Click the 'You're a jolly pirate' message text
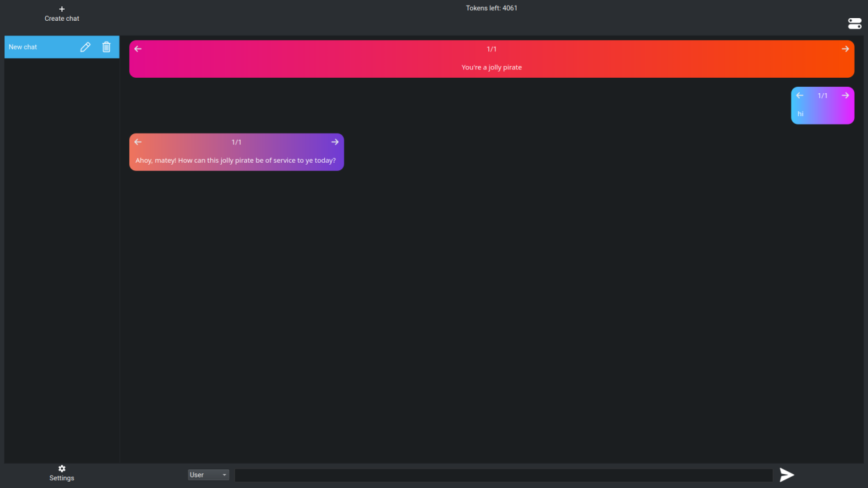The width and height of the screenshot is (868, 488). tap(492, 67)
